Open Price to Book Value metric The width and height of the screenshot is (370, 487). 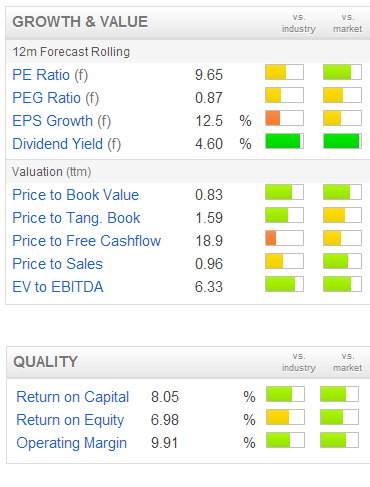point(76,195)
